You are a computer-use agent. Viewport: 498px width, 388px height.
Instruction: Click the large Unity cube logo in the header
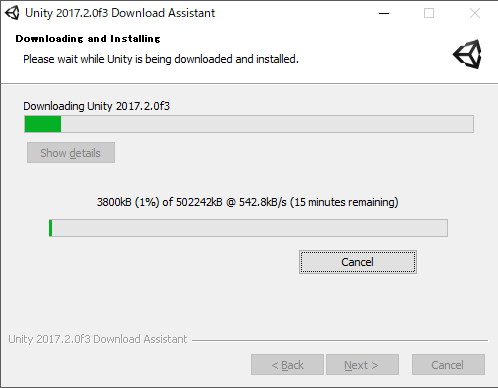click(x=467, y=54)
